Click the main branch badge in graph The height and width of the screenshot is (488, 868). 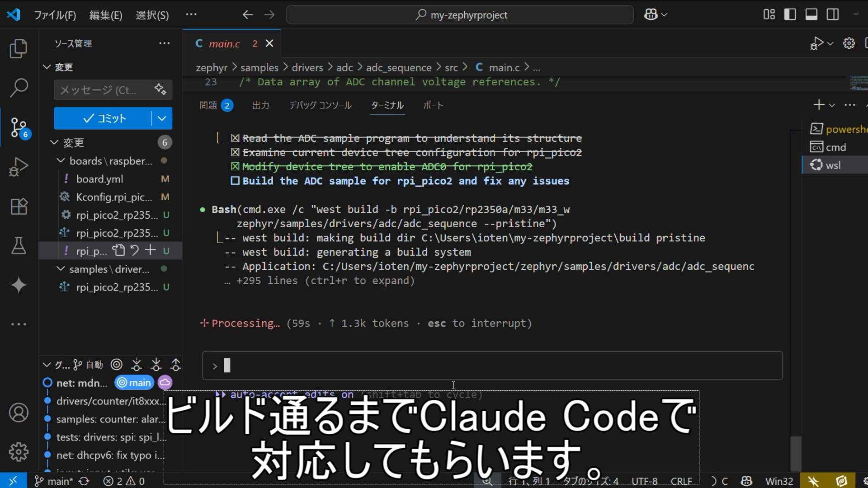pos(134,383)
